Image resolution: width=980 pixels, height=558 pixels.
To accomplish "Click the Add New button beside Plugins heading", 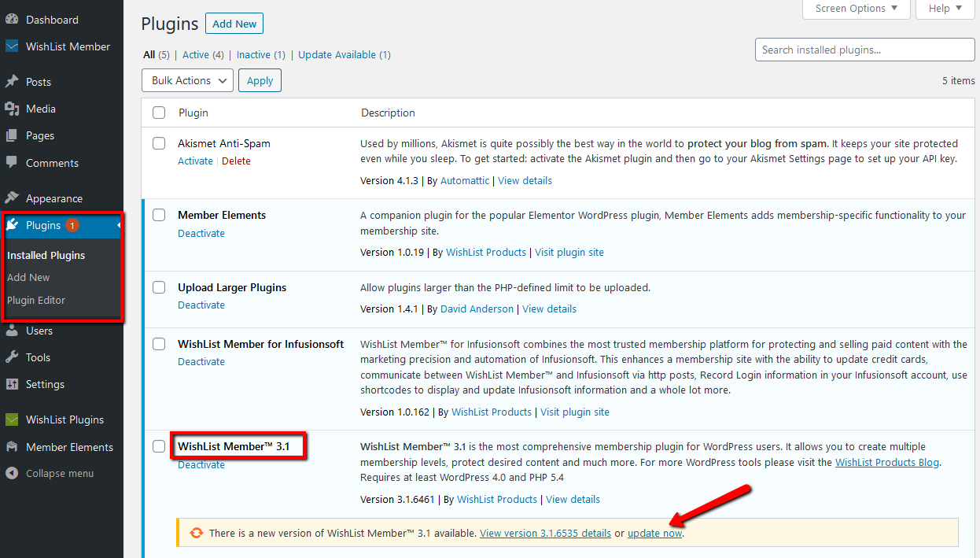I will point(234,24).
